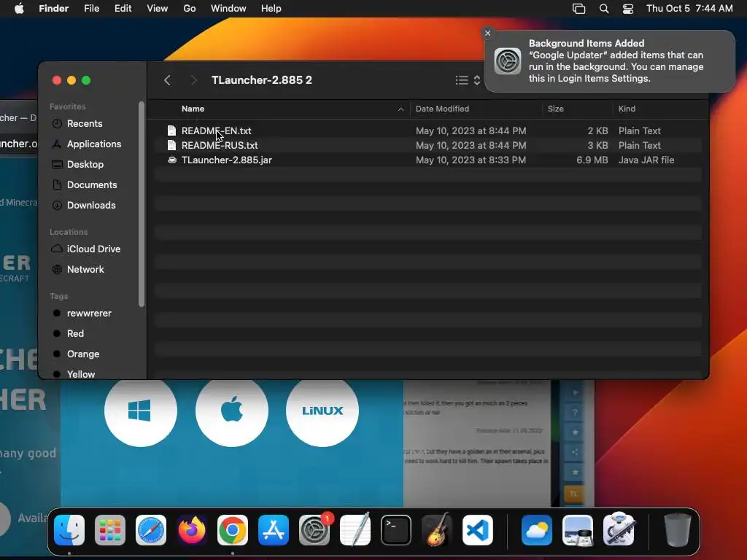Viewport: 747px width, 560px height.
Task: Open Spotlight search in menu bar
Action: click(603, 9)
